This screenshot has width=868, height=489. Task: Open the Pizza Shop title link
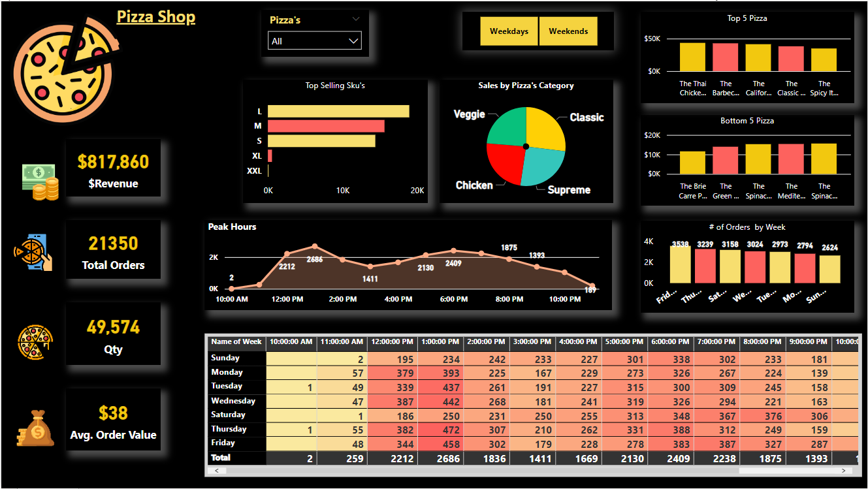[x=155, y=17]
